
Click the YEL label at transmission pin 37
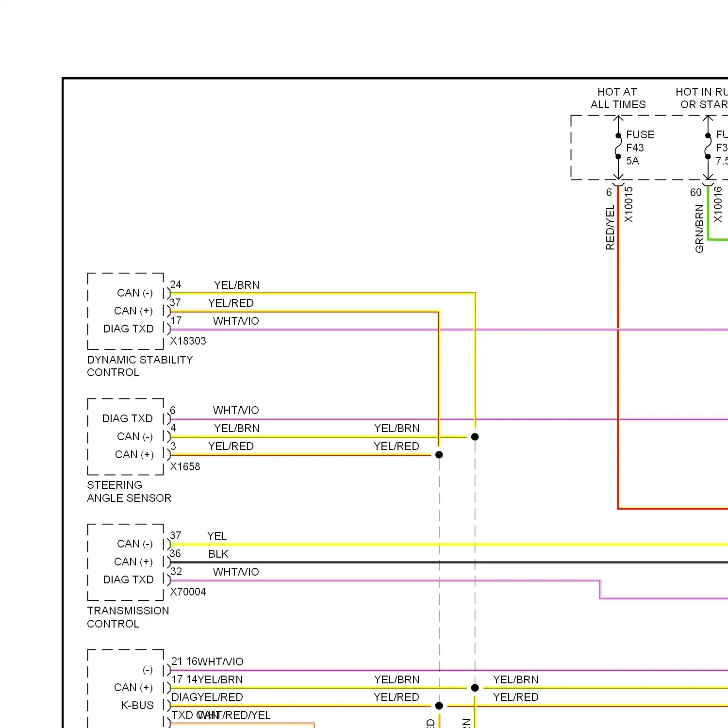(217, 536)
